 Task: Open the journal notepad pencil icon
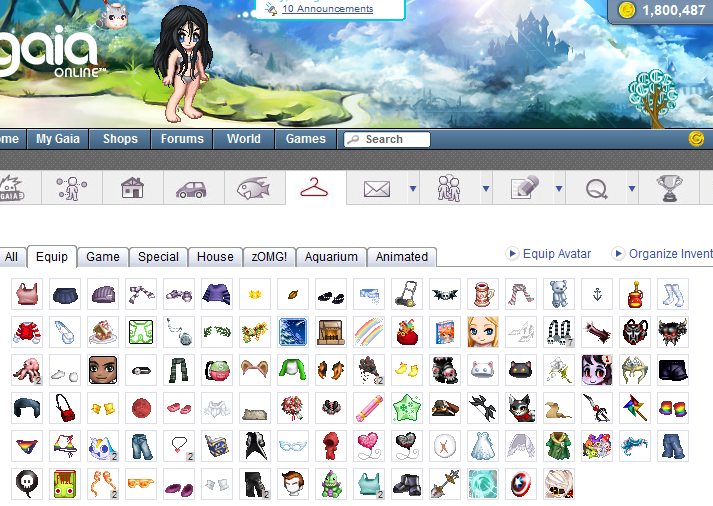pyautogui.click(x=525, y=187)
